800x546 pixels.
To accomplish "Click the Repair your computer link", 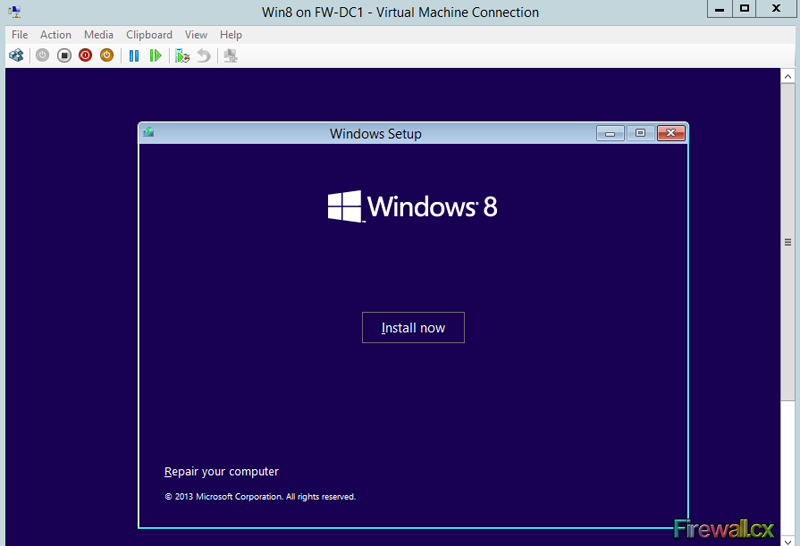I will point(221,471).
